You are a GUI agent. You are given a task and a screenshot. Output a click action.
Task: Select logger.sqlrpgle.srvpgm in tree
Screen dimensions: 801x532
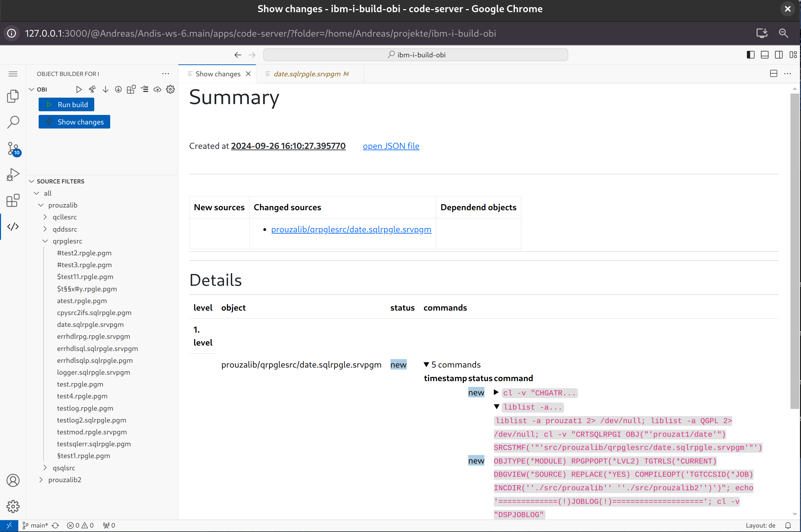(94, 372)
